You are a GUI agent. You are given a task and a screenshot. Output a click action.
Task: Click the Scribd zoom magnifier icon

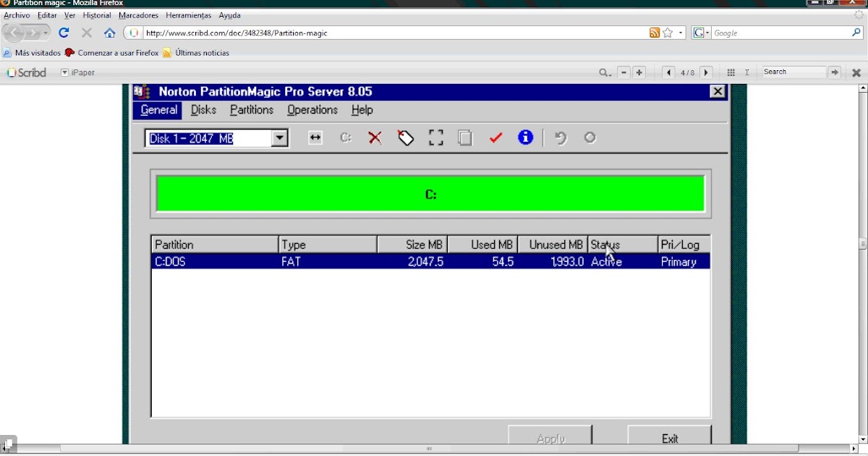click(x=605, y=72)
